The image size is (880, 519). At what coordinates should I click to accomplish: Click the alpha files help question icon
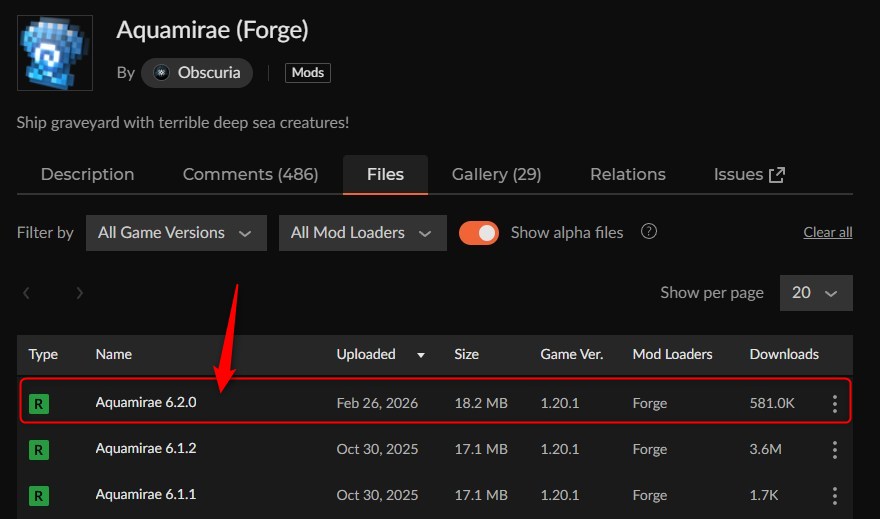click(x=649, y=232)
